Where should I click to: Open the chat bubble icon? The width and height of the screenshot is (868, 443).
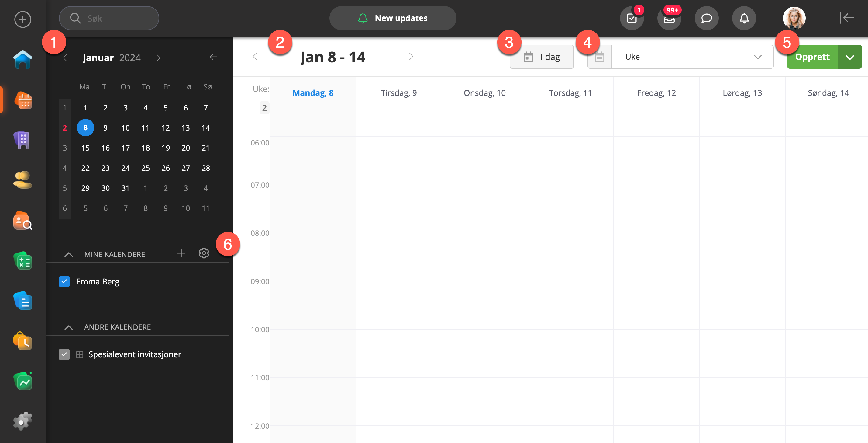(707, 18)
